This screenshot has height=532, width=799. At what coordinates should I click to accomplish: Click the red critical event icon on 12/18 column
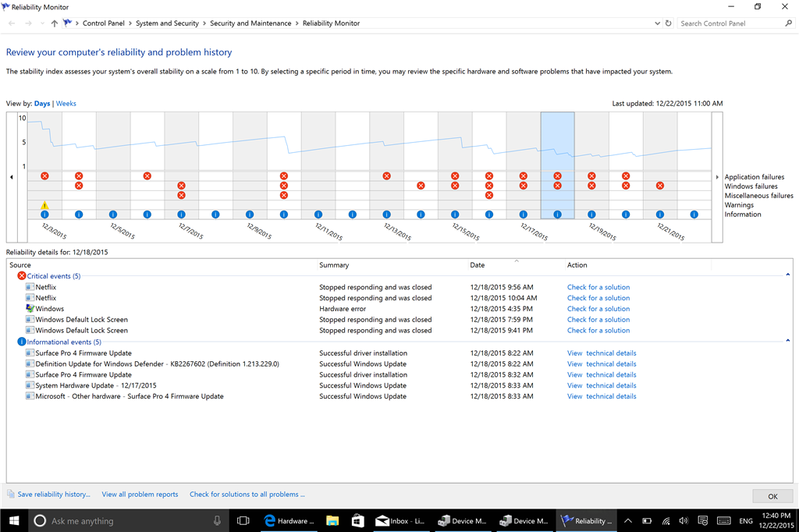pos(556,177)
